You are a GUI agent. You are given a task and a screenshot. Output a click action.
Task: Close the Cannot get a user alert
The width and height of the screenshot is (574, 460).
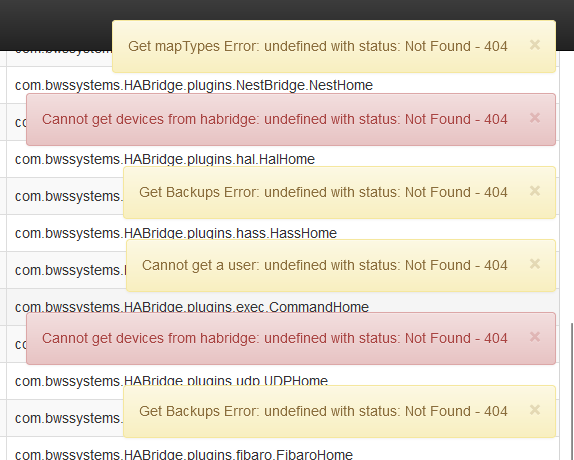click(x=534, y=263)
